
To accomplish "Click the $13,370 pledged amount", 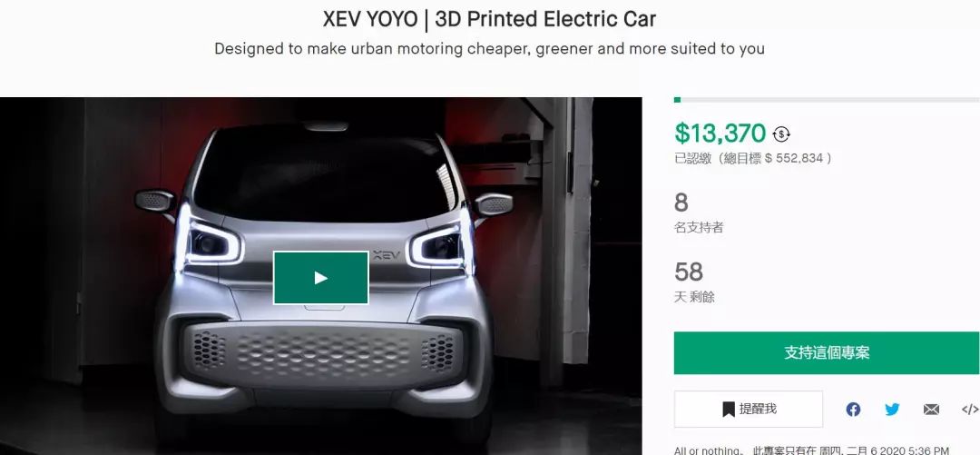I will click(x=720, y=134).
